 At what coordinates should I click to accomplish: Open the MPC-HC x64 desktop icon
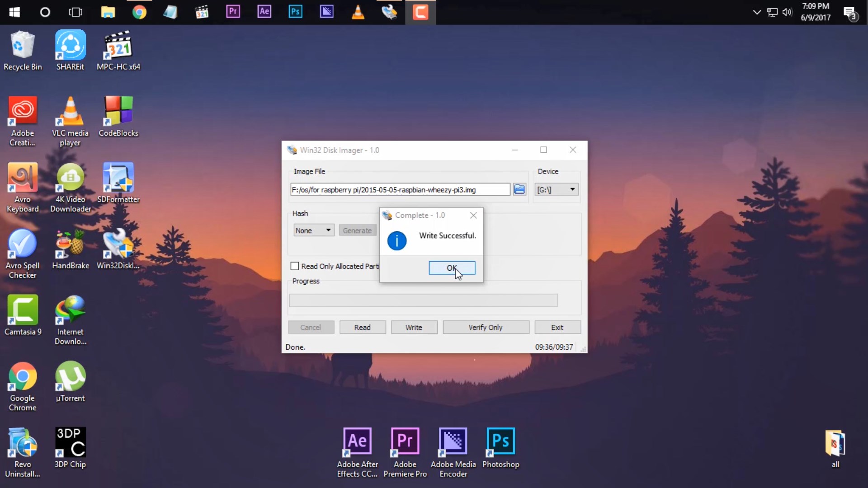point(118,51)
